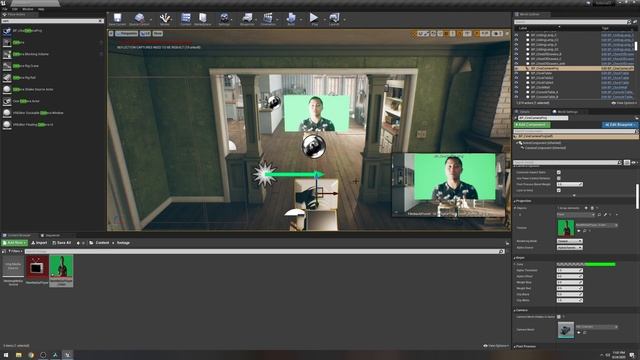Click the light burst icon in viewport
The image size is (640, 360).
264,174
